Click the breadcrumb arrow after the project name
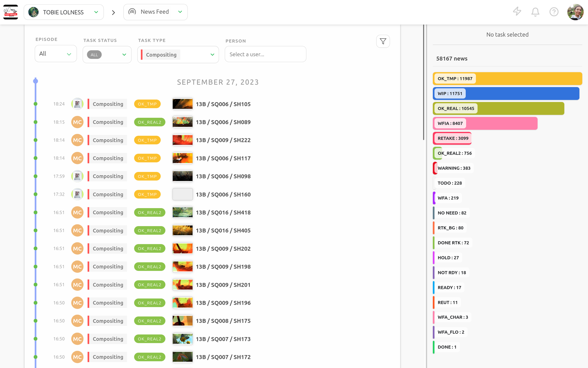The width and height of the screenshot is (588, 368). (113, 12)
